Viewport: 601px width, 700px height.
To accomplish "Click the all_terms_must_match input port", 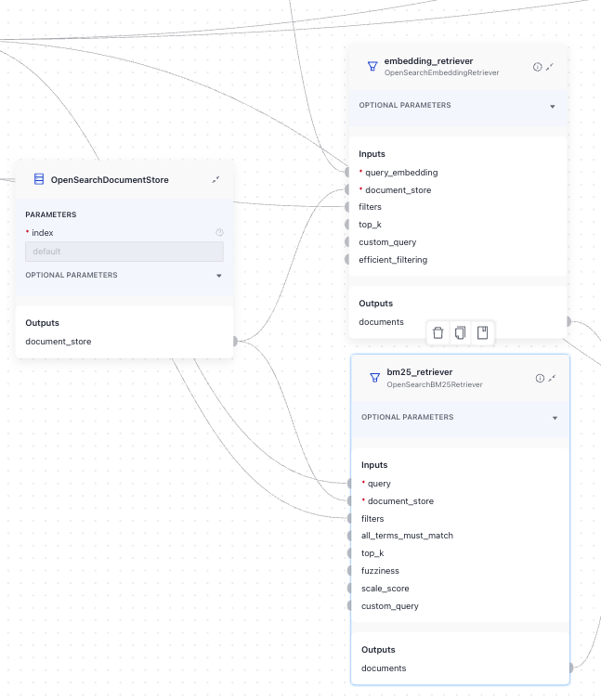I will 350,536.
